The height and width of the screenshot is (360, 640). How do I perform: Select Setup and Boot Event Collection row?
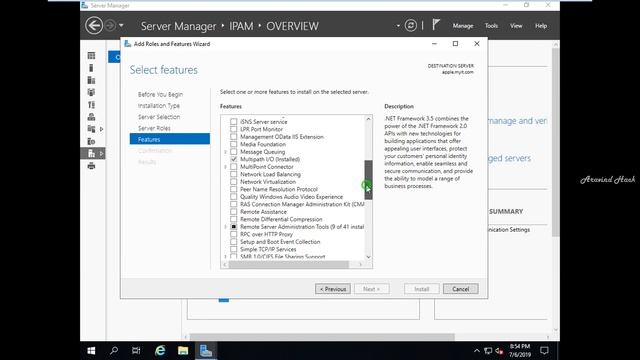point(280,242)
